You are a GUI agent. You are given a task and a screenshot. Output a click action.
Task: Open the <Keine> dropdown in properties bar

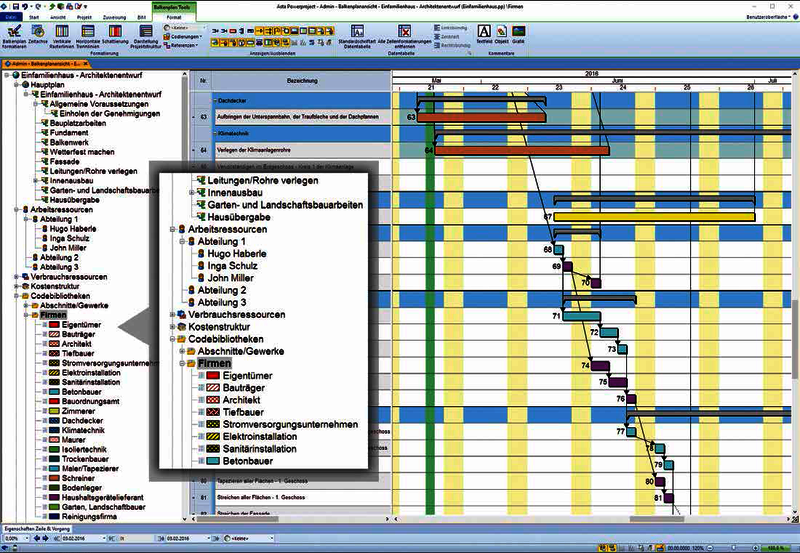(x=249, y=538)
